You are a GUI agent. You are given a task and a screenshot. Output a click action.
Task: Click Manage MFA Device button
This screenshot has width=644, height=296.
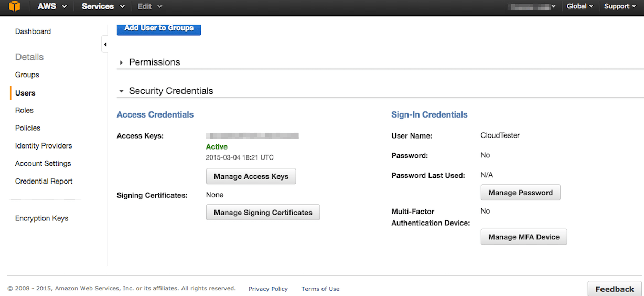(523, 237)
